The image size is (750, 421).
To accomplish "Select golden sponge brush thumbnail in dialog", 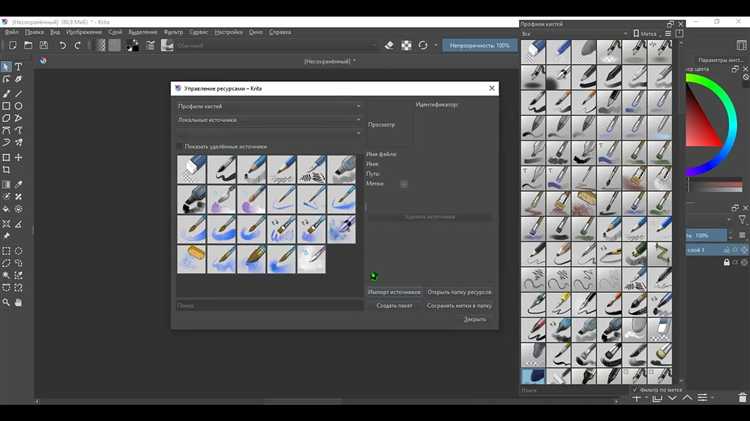I will pyautogui.click(x=192, y=259).
